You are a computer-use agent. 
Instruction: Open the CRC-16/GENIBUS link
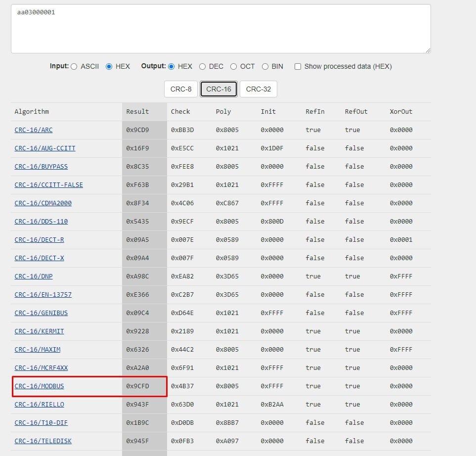41,313
